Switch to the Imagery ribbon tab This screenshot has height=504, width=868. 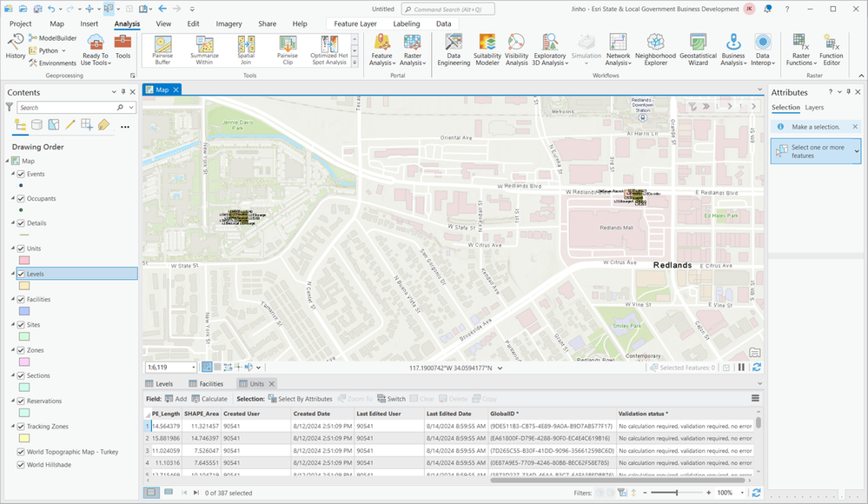tap(229, 23)
